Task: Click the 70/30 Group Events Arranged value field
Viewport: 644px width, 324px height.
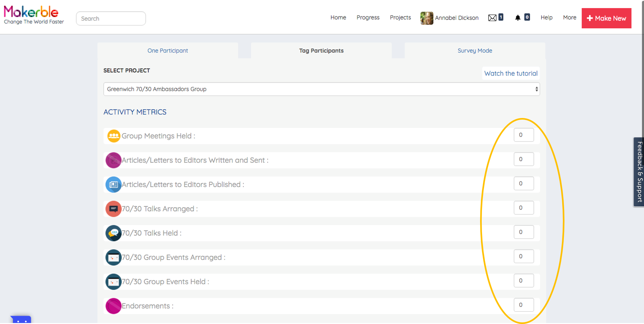Action: pos(524,256)
